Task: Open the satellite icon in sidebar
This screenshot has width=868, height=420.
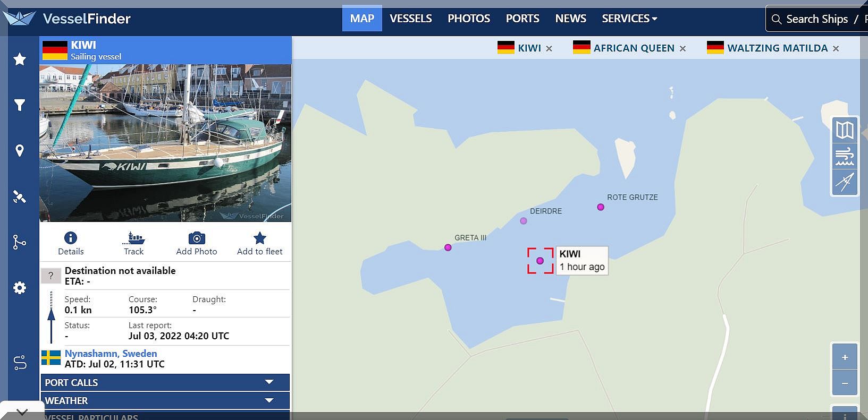Action: [x=20, y=197]
